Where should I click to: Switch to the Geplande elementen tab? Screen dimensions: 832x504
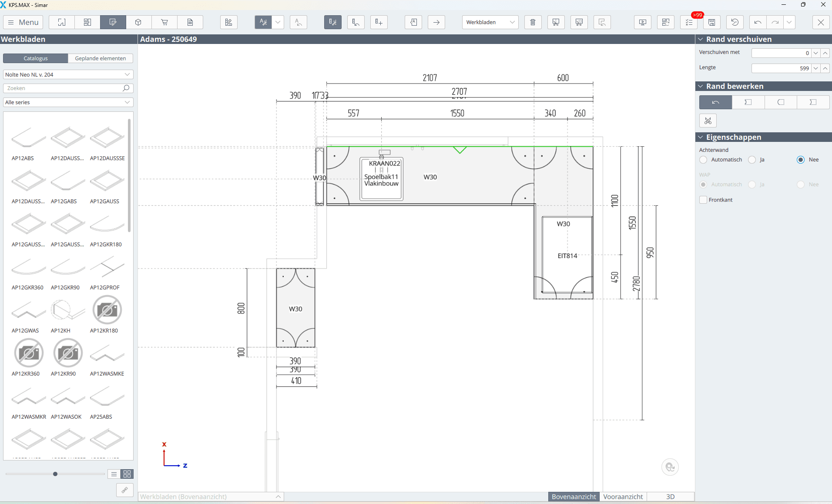(x=100, y=58)
